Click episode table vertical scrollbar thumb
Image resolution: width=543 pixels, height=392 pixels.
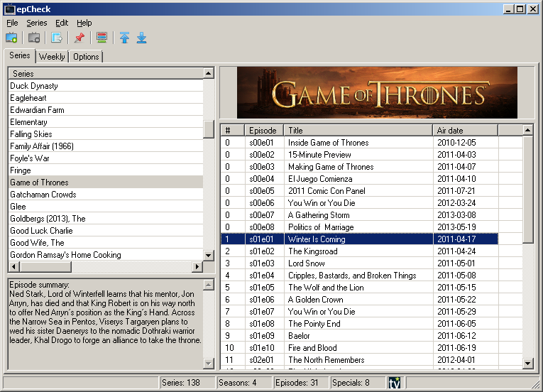(x=528, y=190)
